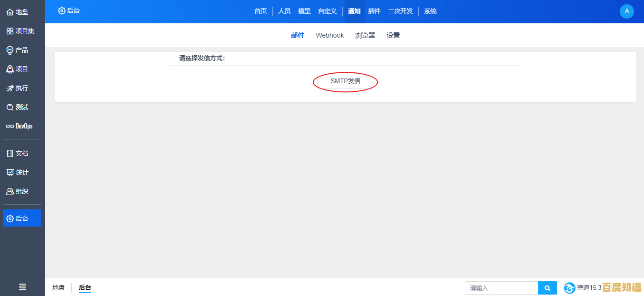
Task: Open the 浏览器 notification tab
Action: pyautogui.click(x=365, y=35)
